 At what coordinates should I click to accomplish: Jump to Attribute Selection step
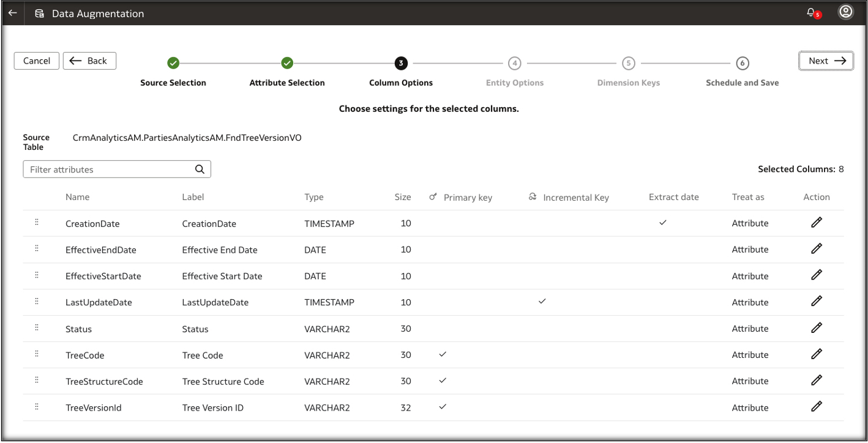point(287,63)
